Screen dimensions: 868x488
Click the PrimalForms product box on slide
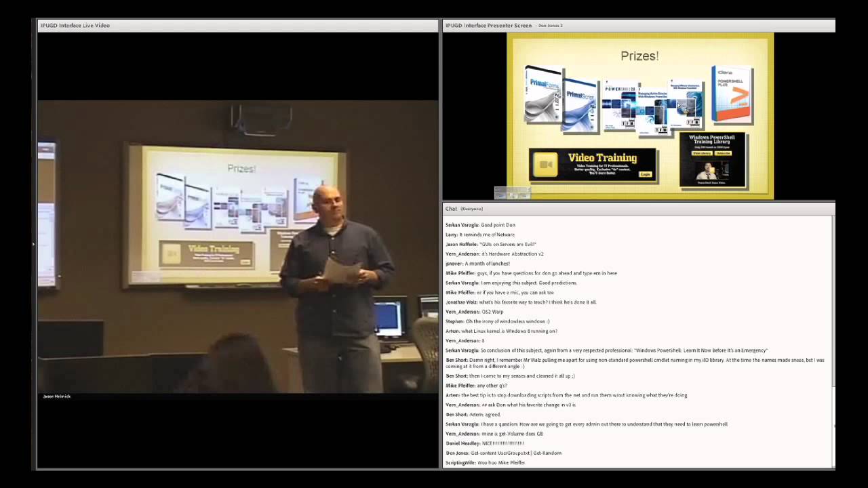point(543,95)
